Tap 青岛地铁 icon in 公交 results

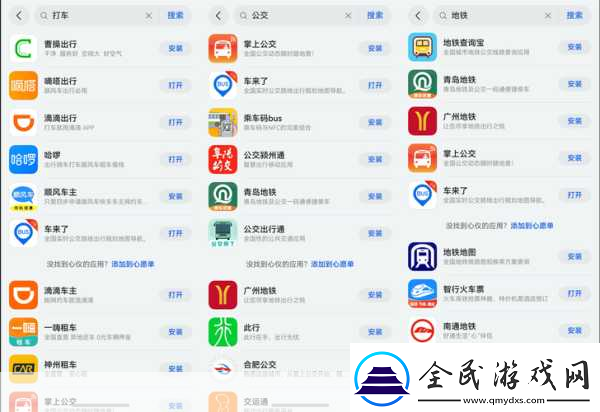coord(223,197)
